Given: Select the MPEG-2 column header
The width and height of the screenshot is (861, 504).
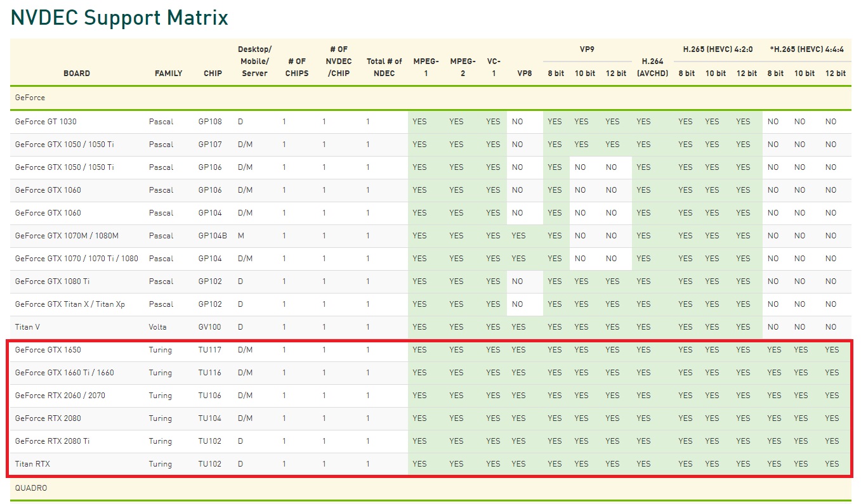Looking at the screenshot, I should pyautogui.click(x=463, y=67).
